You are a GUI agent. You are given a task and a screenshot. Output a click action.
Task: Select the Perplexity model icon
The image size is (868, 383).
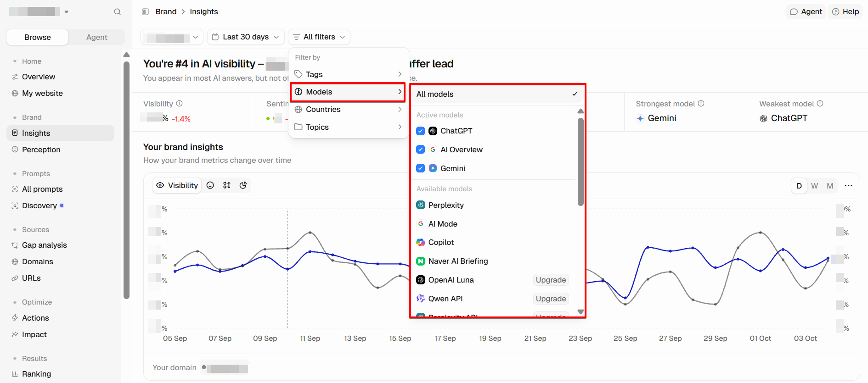[x=421, y=205]
